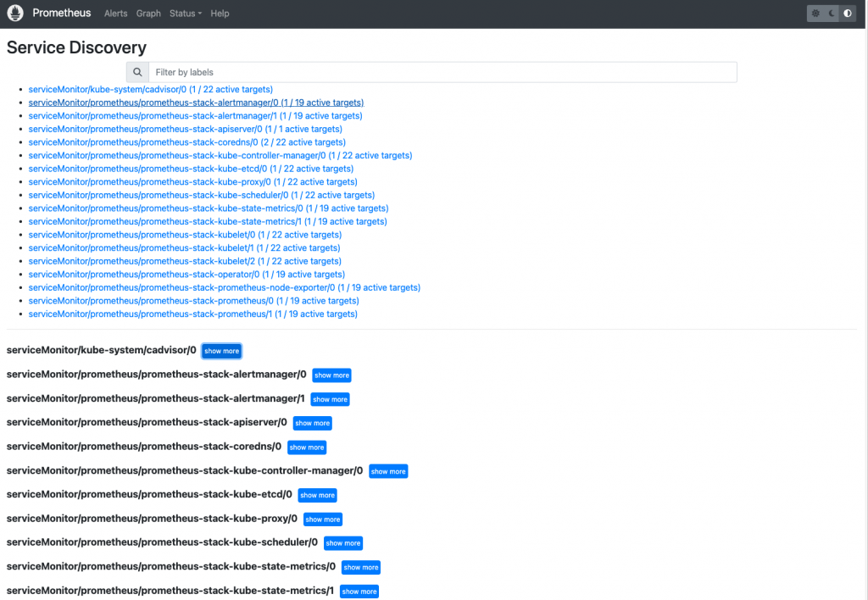Show more for kube-etcd/0 section
The width and height of the screenshot is (868, 600).
point(317,496)
